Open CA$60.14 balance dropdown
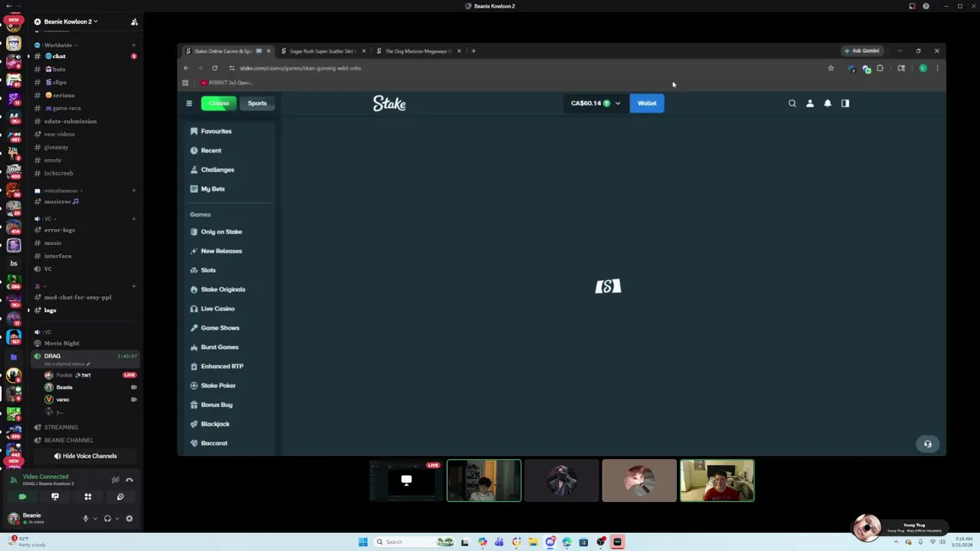980x551 pixels. click(595, 103)
